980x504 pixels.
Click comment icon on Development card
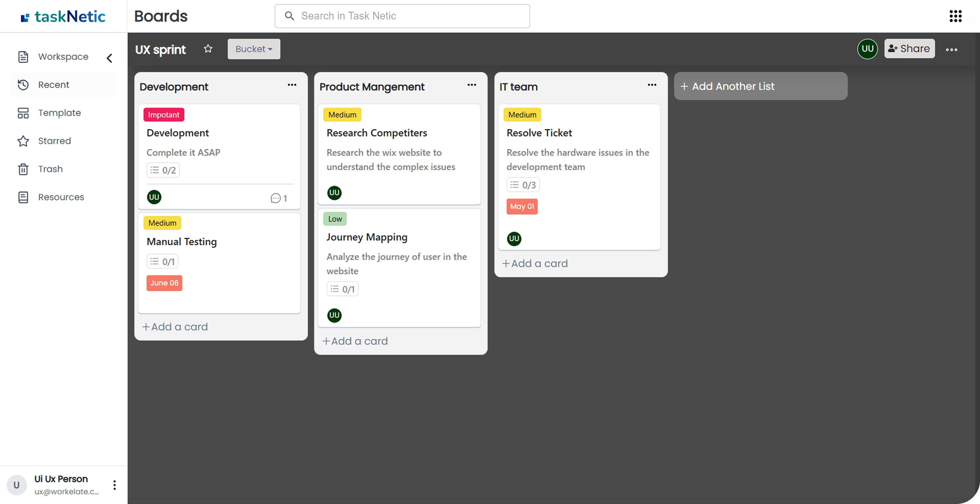point(275,198)
